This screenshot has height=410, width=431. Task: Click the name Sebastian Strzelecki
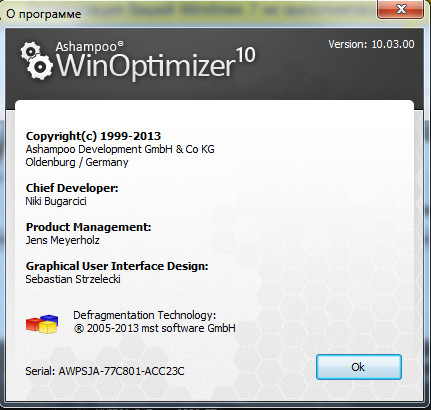73,279
